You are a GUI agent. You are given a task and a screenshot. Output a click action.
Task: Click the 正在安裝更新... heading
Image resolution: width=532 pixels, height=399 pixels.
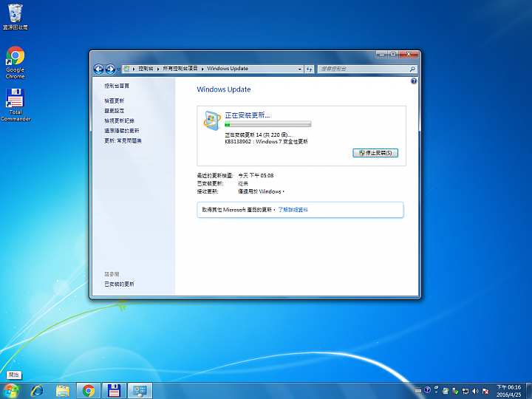pos(248,115)
